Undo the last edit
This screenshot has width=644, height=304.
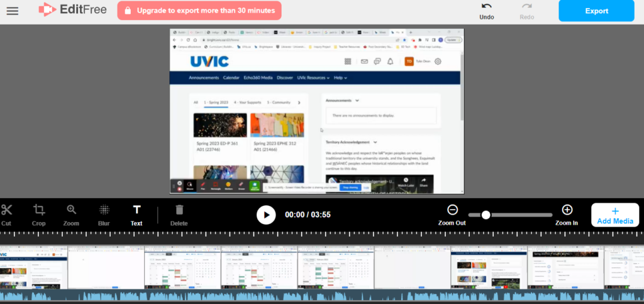click(x=487, y=11)
